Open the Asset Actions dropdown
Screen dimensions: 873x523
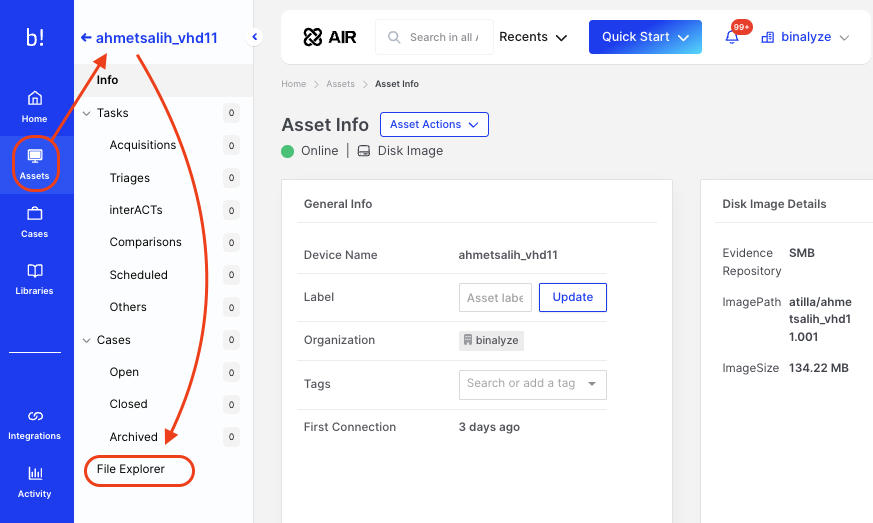click(434, 125)
